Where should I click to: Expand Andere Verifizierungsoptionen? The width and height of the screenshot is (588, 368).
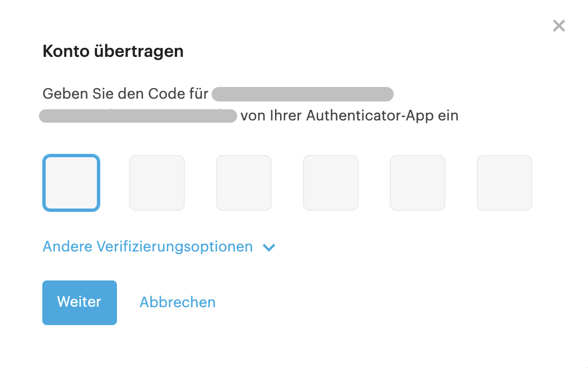(x=148, y=246)
